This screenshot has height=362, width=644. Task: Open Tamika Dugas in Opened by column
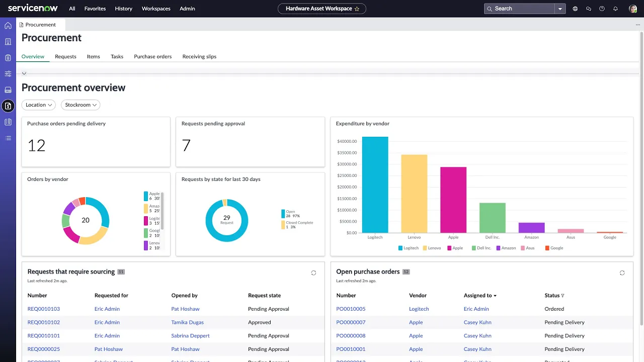tap(187, 322)
